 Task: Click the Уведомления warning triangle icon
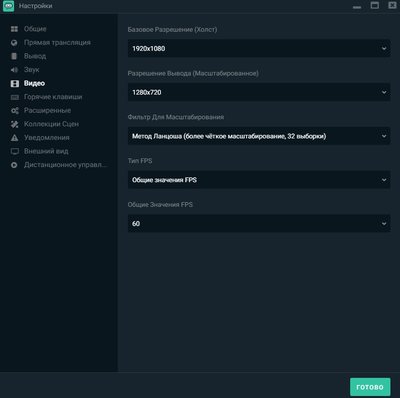pyautogui.click(x=15, y=138)
